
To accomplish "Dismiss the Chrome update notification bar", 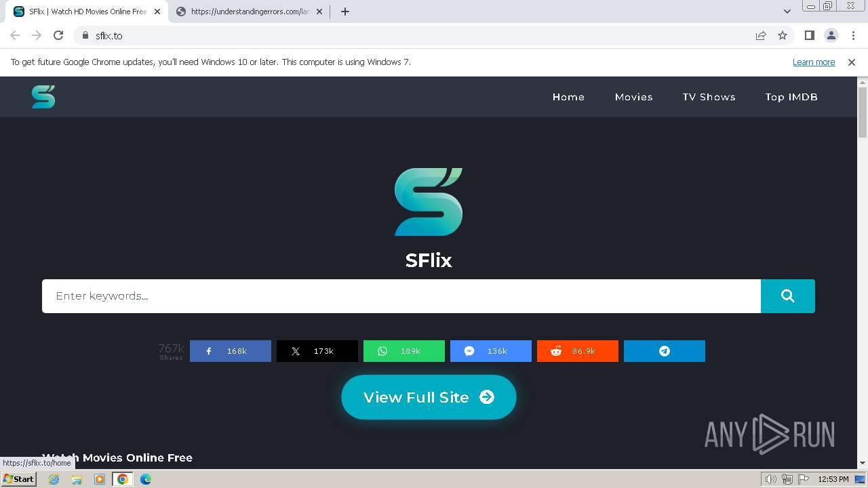I will coord(852,62).
